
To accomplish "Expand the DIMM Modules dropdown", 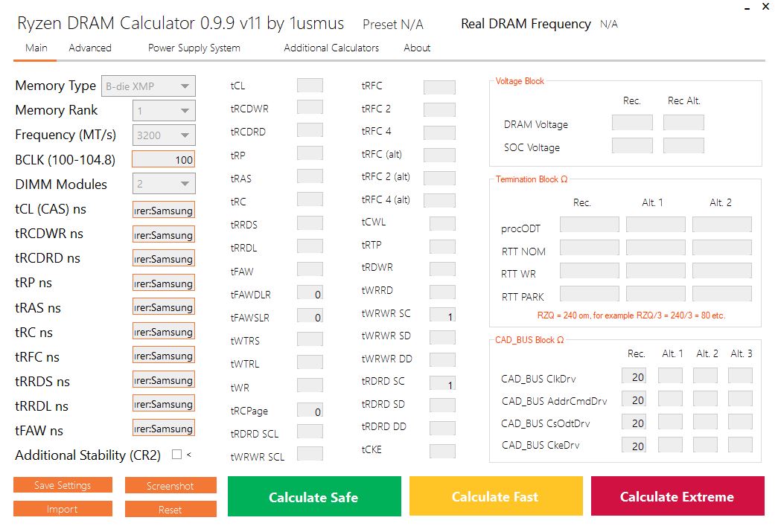I will click(164, 184).
